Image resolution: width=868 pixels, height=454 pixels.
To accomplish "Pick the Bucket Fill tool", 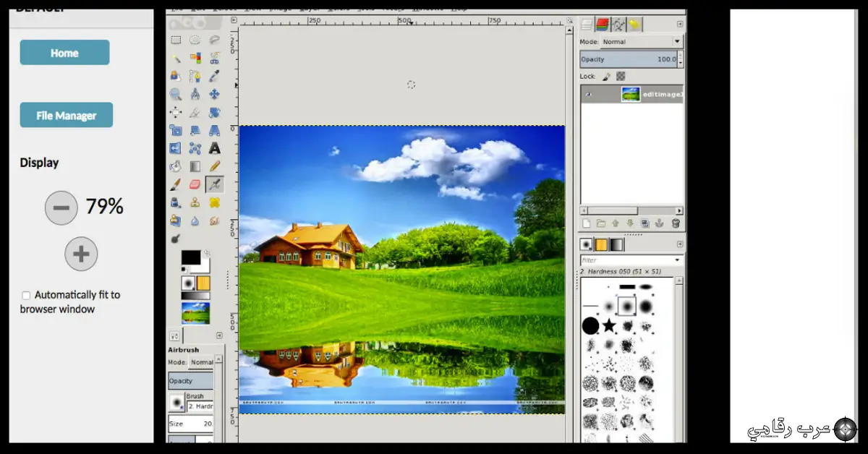I will 174,166.
